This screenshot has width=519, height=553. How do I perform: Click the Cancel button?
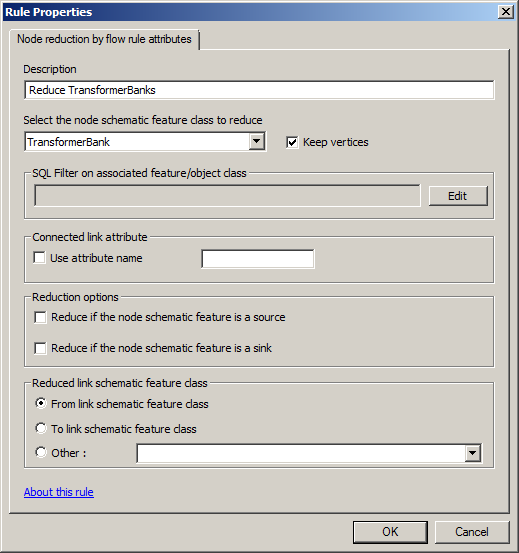[472, 532]
